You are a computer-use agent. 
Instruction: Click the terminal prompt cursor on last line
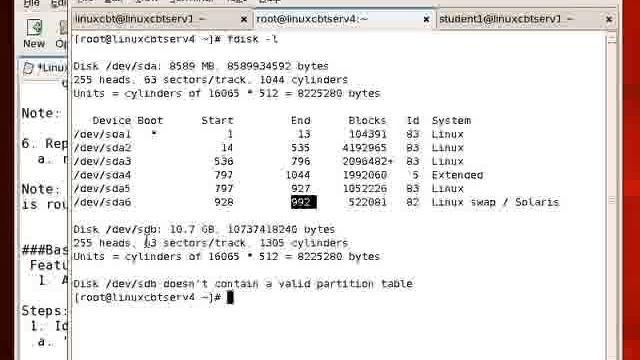[230, 298]
